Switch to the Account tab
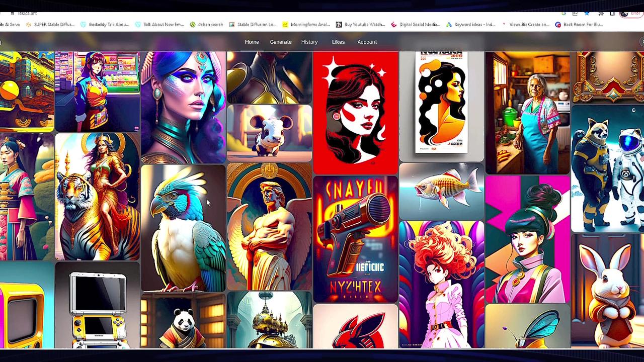The width and height of the screenshot is (644, 362). (367, 42)
